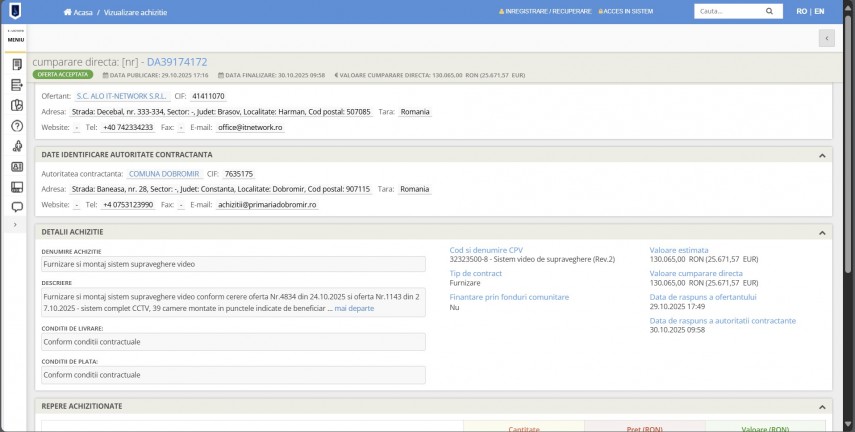Screen dimensions: 855x432
Task: Click the rocket icon in sidebar
Action: [x=16, y=146]
